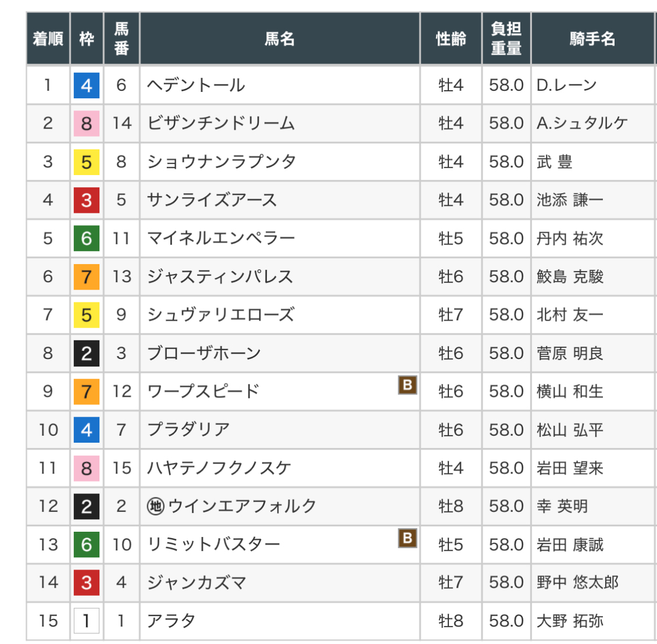Click the 着順 column header
Viewport: 657px width, 644px height.
click(48, 39)
